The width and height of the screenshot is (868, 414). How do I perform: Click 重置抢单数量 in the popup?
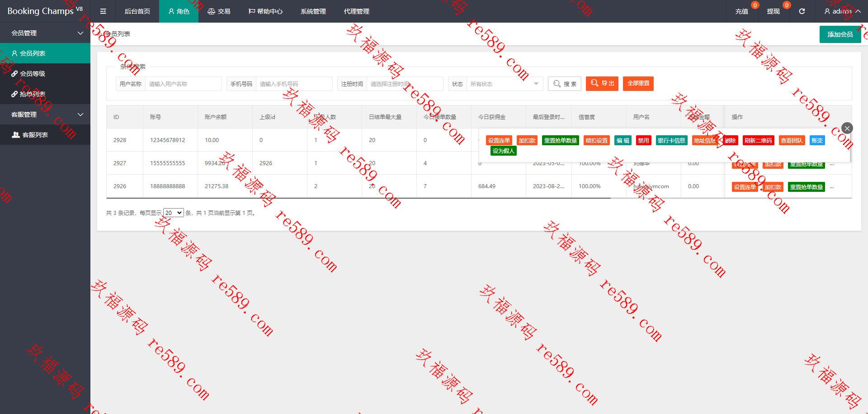coord(561,141)
